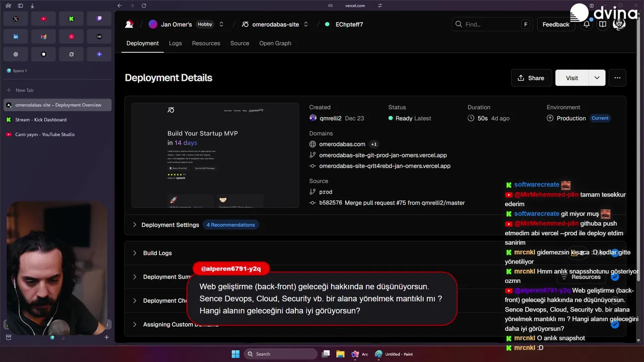The height and width of the screenshot is (362, 644).
Task: Click the Share button
Action: click(x=531, y=78)
